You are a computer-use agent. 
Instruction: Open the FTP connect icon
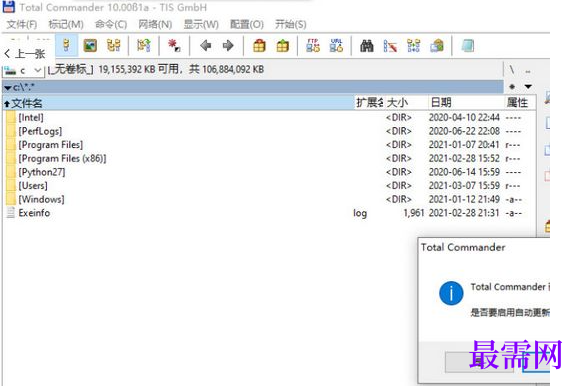click(x=313, y=46)
